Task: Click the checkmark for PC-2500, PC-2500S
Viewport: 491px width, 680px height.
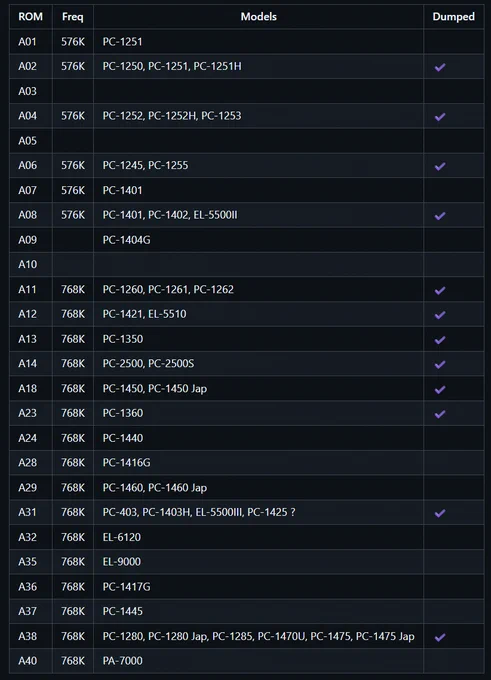Action: click(440, 364)
